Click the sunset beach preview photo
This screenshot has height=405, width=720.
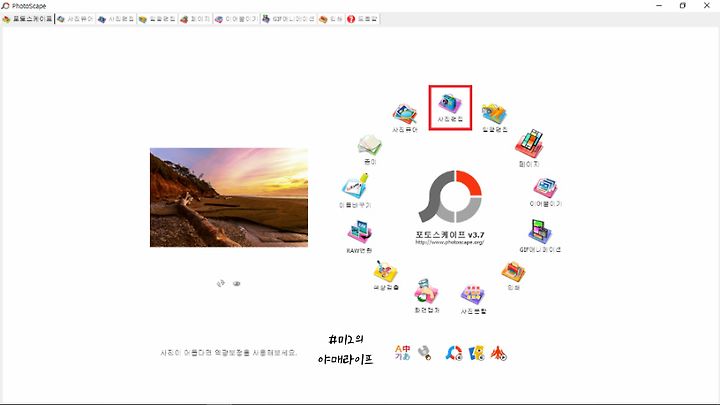tap(229, 197)
